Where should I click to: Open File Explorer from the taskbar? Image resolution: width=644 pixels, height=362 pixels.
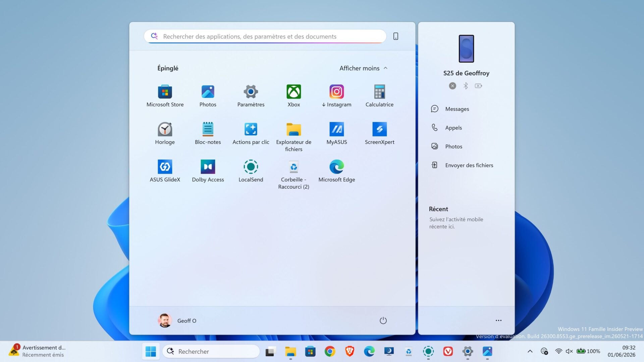[x=290, y=351]
